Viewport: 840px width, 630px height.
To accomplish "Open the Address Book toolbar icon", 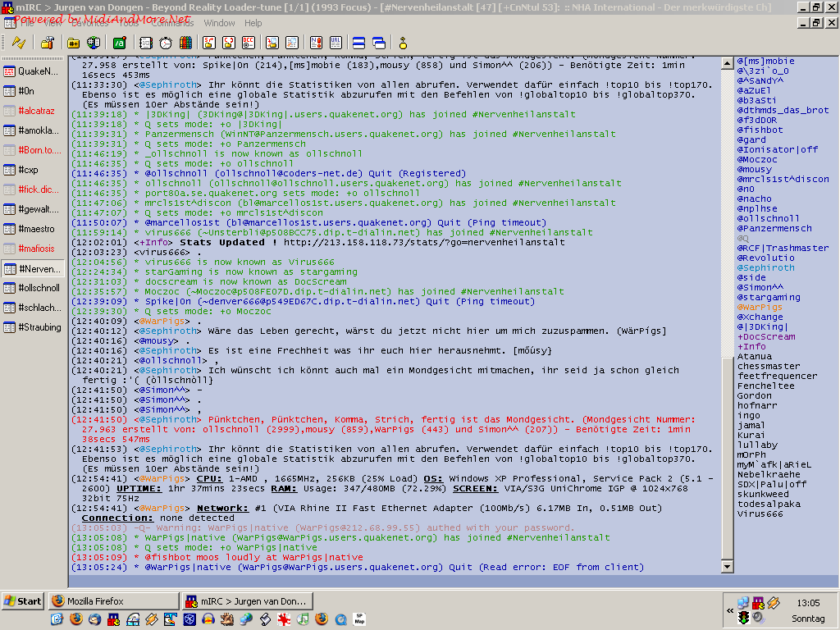I will pos(145,43).
